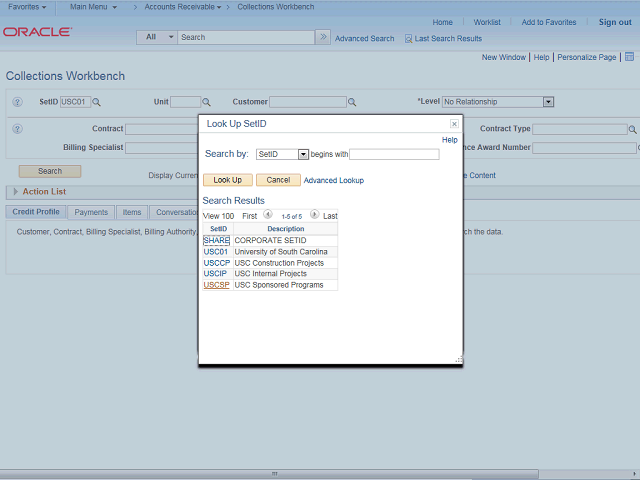640x480 pixels.
Task: Open the Level No Relationship dropdown
Action: coord(548,102)
